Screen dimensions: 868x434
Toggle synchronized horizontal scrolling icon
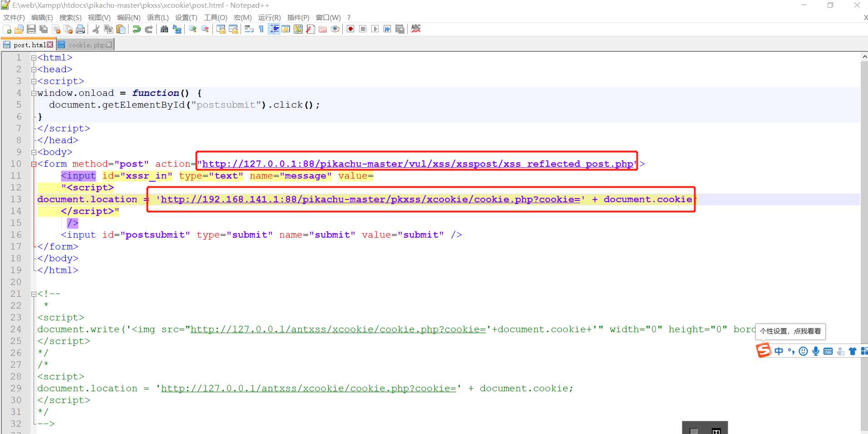point(233,29)
